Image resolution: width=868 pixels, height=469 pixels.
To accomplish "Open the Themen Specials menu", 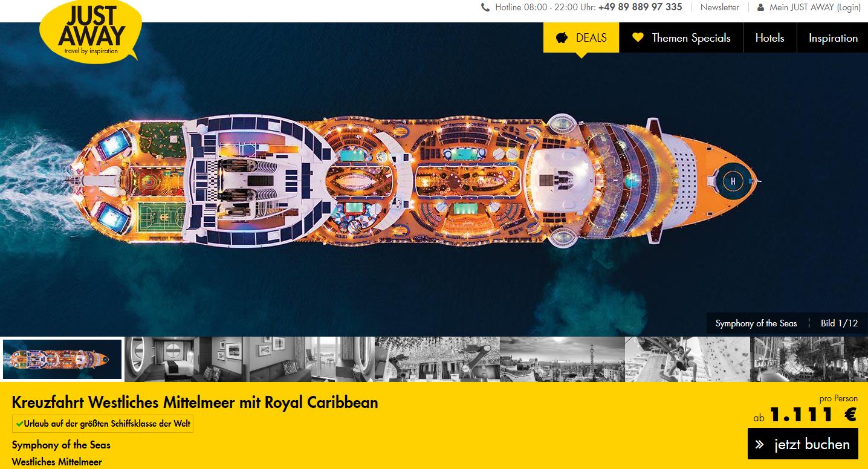I will click(x=681, y=37).
